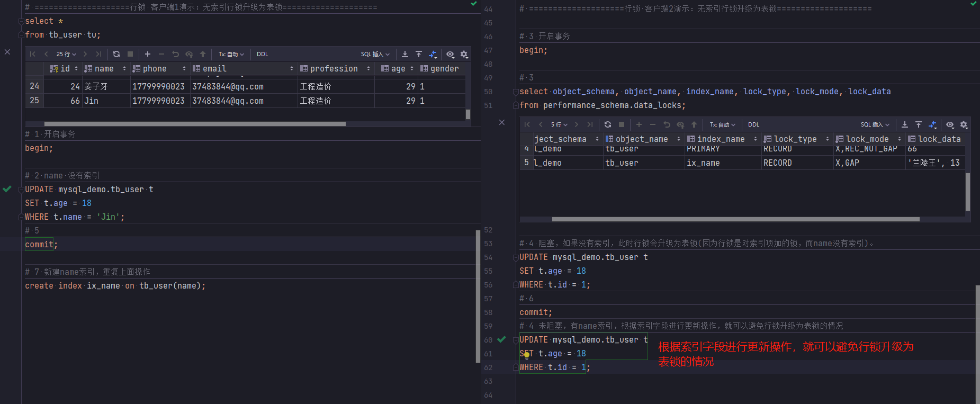Add a row in left result grid
Screen dimensions: 980x404
tap(148, 54)
